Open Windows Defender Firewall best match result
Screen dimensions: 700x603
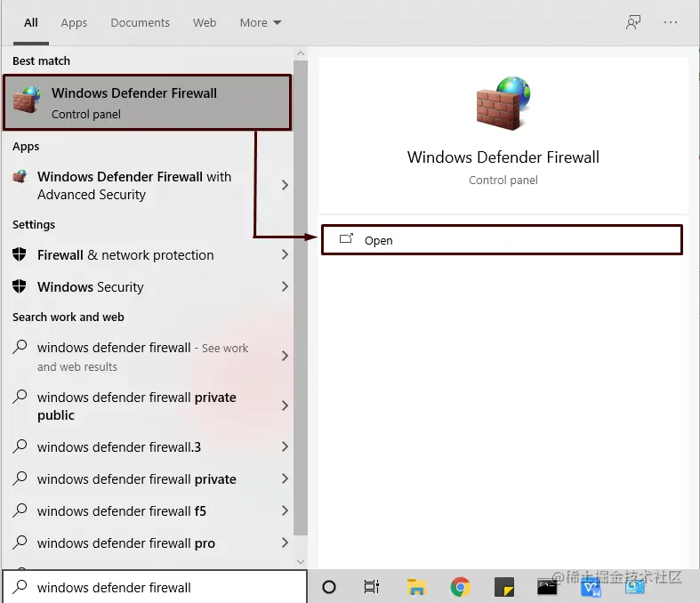[148, 102]
